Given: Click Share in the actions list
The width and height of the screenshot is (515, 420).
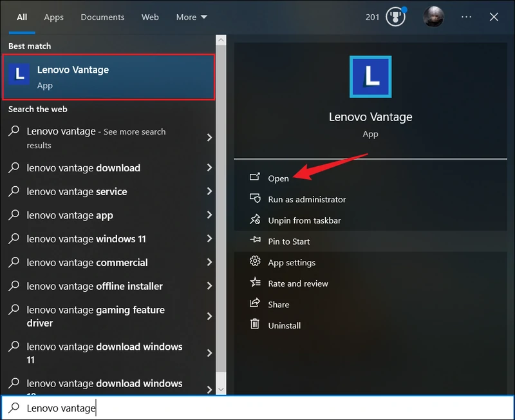Looking at the screenshot, I should click(279, 304).
